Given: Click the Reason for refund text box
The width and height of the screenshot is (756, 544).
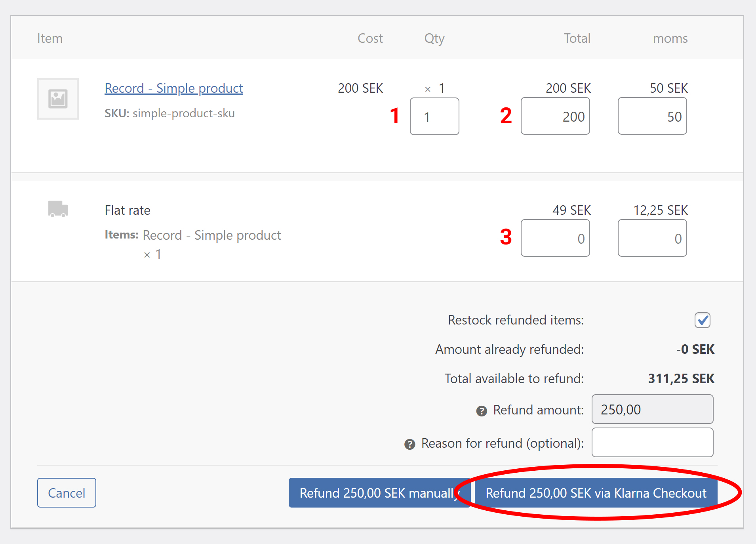Looking at the screenshot, I should click(x=652, y=442).
